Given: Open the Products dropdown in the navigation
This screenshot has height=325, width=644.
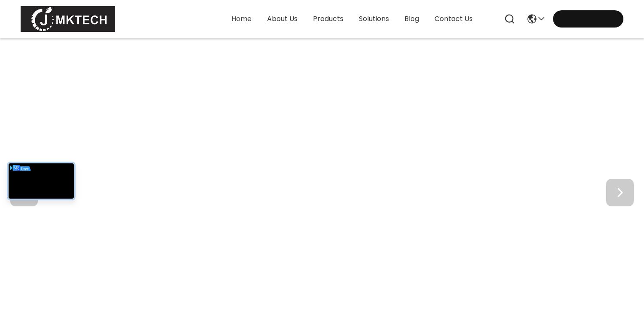Looking at the screenshot, I should 328,19.
